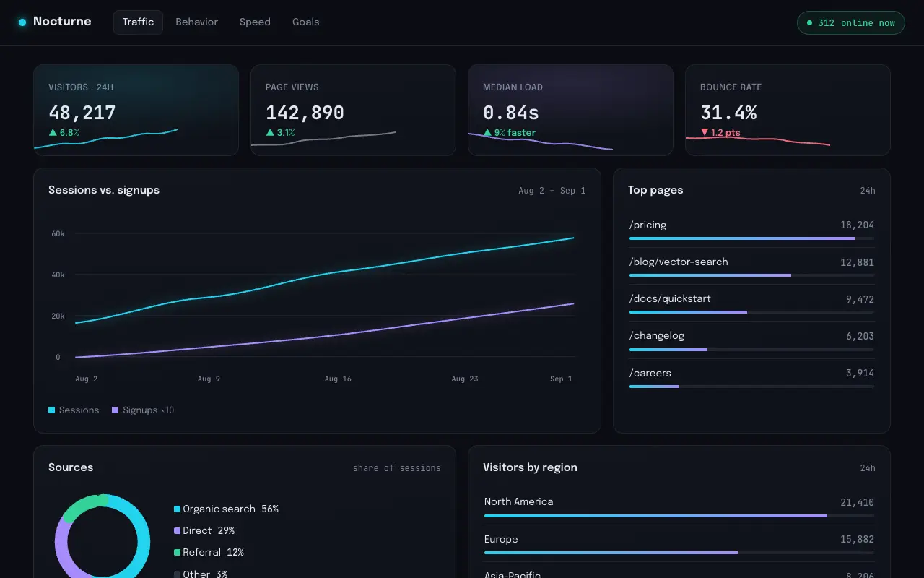Click the Organic search 56% entry
924x578 pixels.
[227, 509]
